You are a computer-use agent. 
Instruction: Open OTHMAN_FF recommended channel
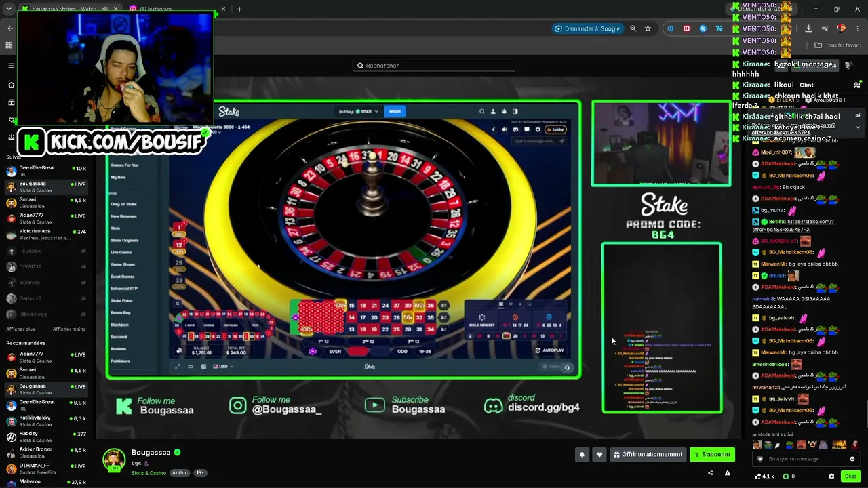tap(45, 468)
